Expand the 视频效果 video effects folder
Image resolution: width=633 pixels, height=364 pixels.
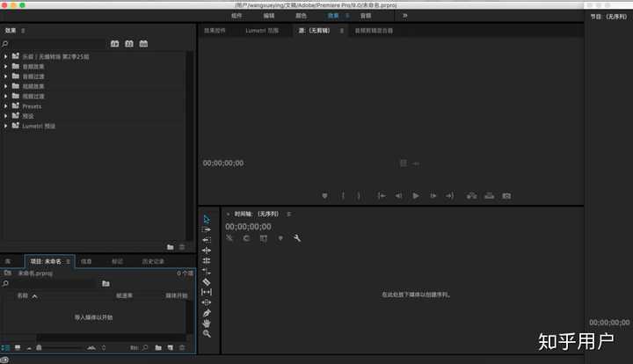point(5,86)
